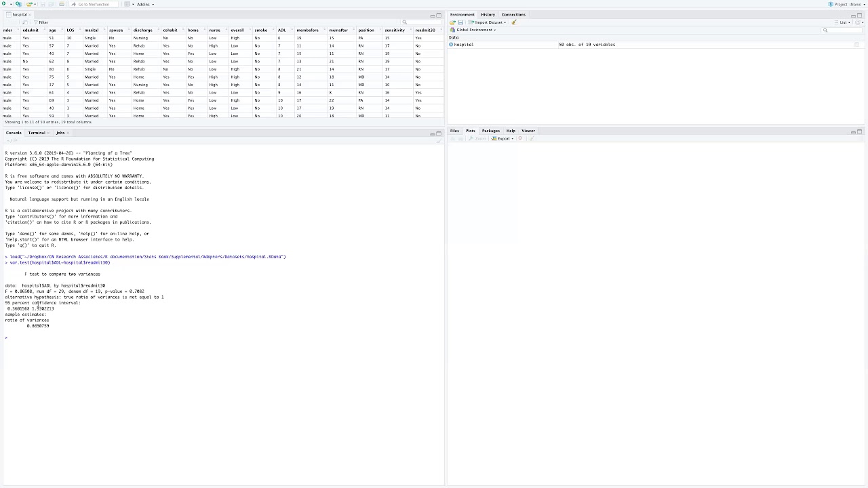
Task: Click the broom to clear environment objects
Action: click(514, 22)
